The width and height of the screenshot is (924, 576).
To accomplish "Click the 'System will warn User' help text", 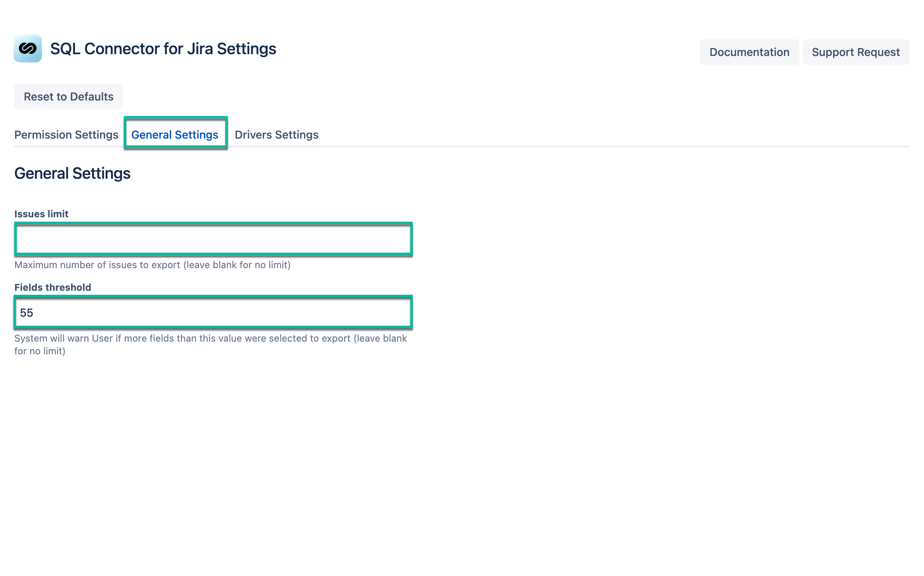I will [211, 345].
